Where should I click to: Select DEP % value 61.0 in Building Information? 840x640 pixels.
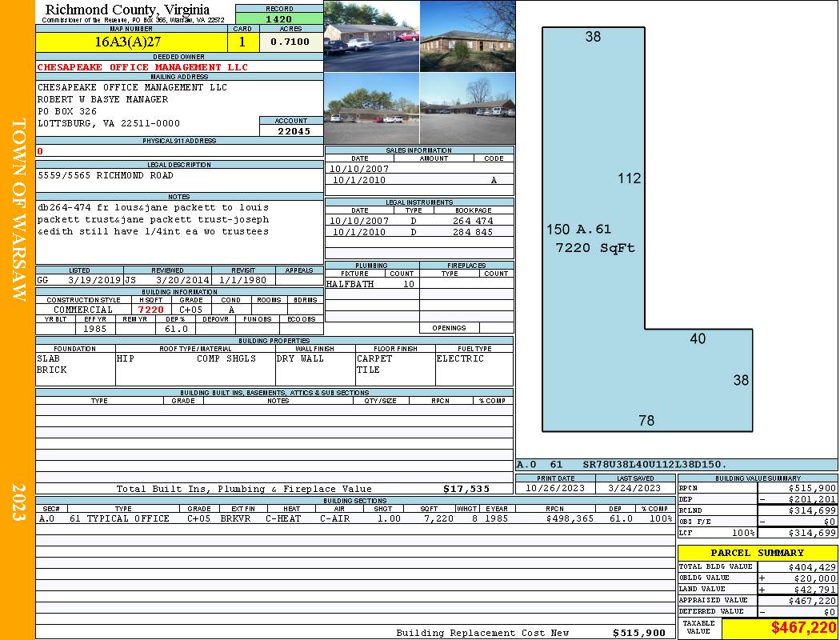point(176,329)
